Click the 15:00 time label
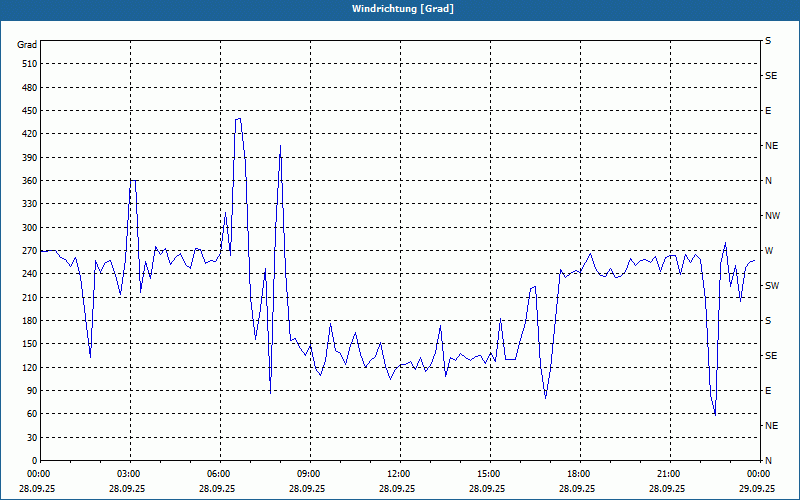This screenshot has height=500, width=800. click(487, 474)
